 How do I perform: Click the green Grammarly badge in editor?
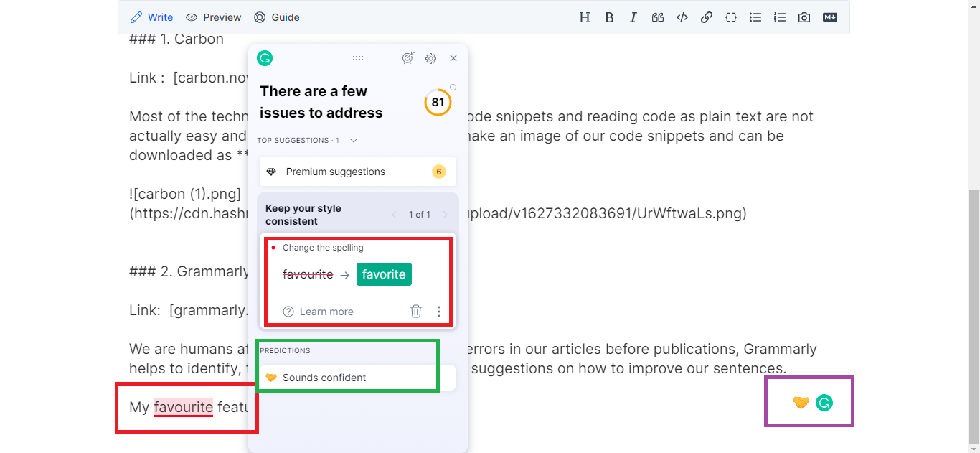tap(824, 403)
